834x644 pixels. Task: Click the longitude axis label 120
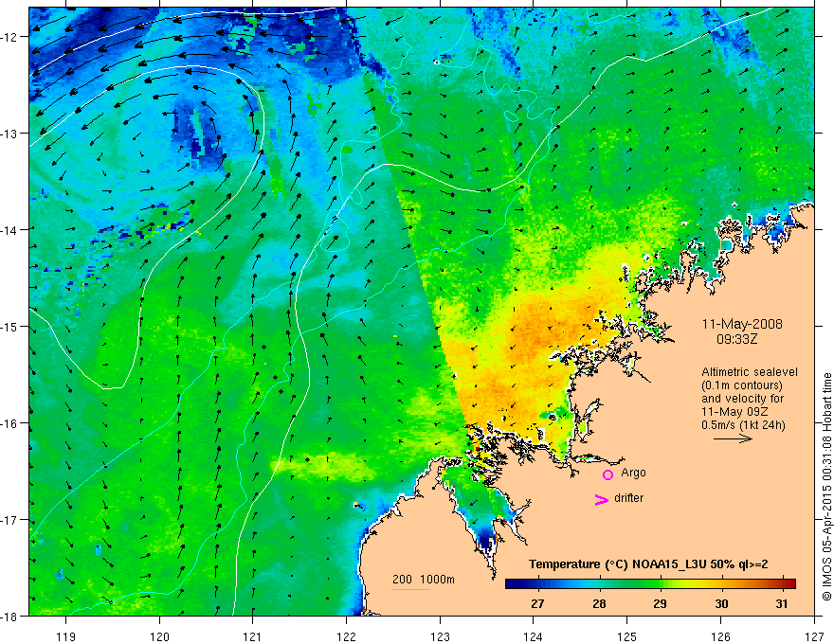pyautogui.click(x=159, y=636)
